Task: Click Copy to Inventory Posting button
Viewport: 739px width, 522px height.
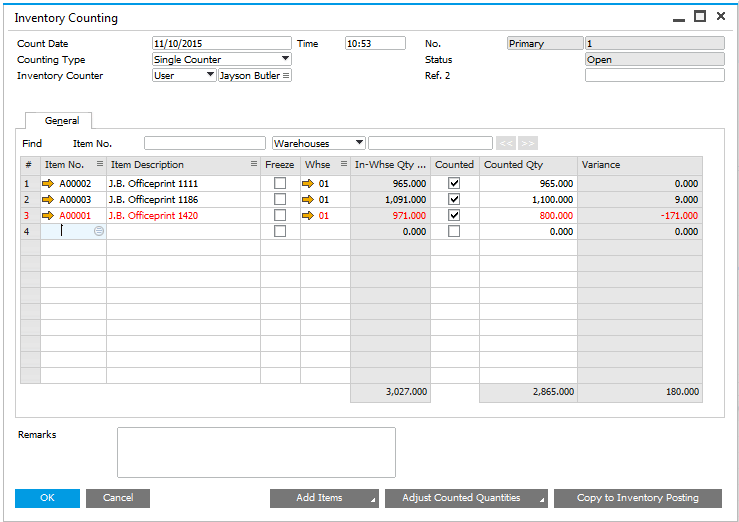Action: (639, 498)
